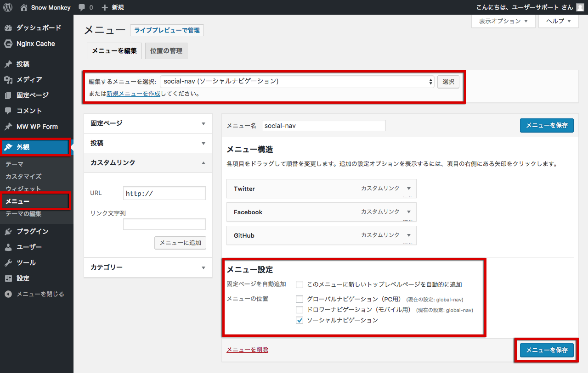
Task: Click the plus 新規 icon in admin bar
Action: 105,8
